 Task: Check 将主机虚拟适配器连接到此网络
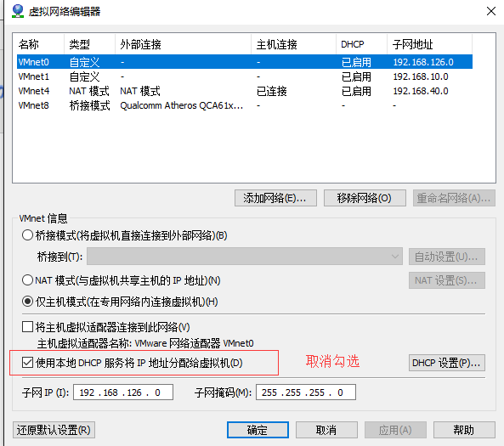(28, 327)
